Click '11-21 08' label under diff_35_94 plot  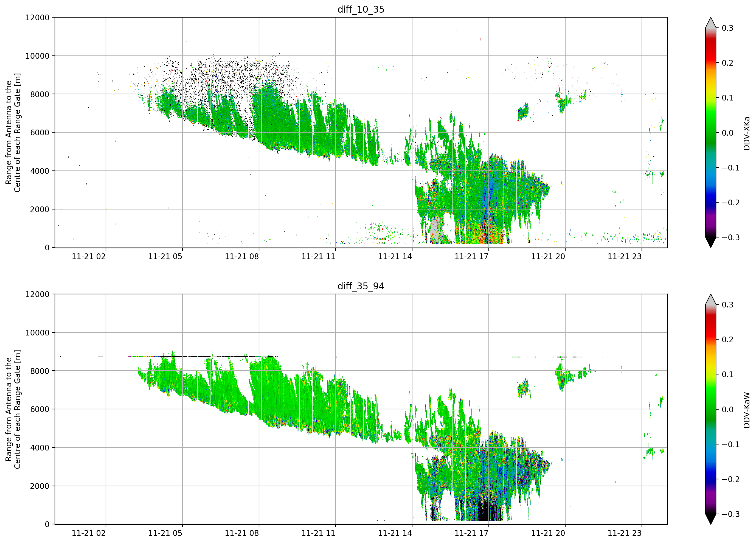point(242,533)
